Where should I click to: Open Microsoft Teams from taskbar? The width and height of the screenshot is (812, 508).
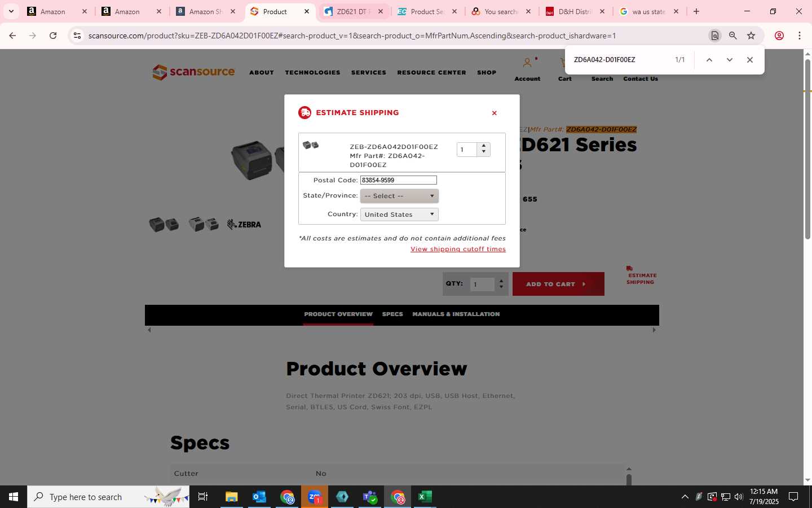click(x=370, y=497)
